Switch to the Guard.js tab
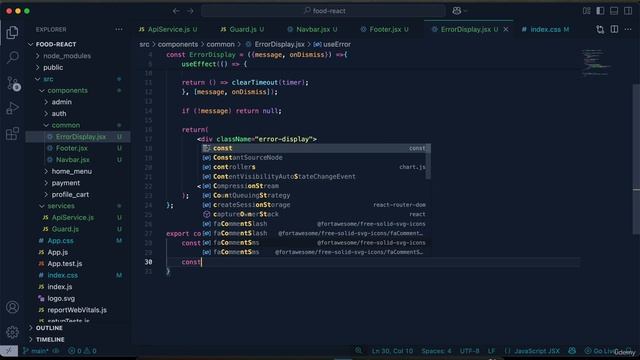The height and width of the screenshot is (360, 640). tap(242, 29)
